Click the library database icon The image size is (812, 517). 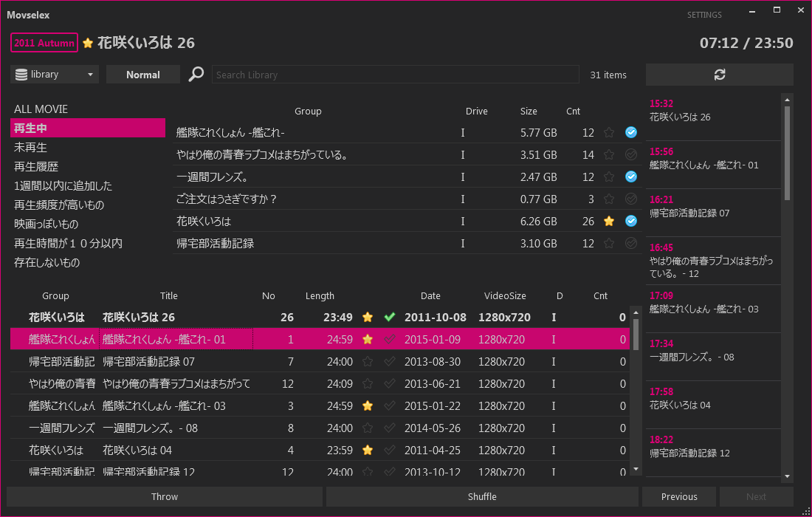(21, 75)
